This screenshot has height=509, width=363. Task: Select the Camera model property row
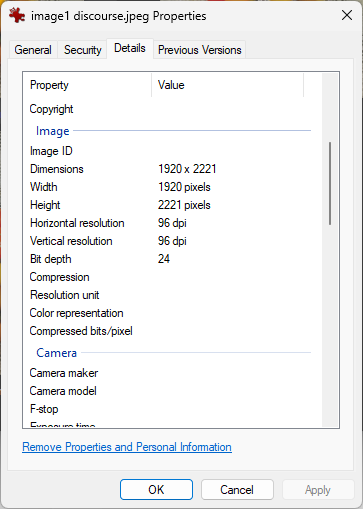[167, 391]
